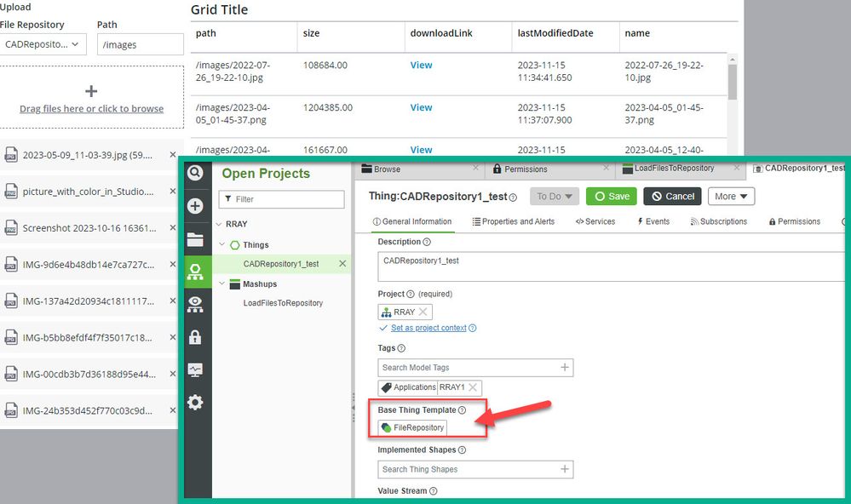Image resolution: width=851 pixels, height=504 pixels.
Task: Add tag with plus in Search Model Tags
Action: (x=565, y=367)
